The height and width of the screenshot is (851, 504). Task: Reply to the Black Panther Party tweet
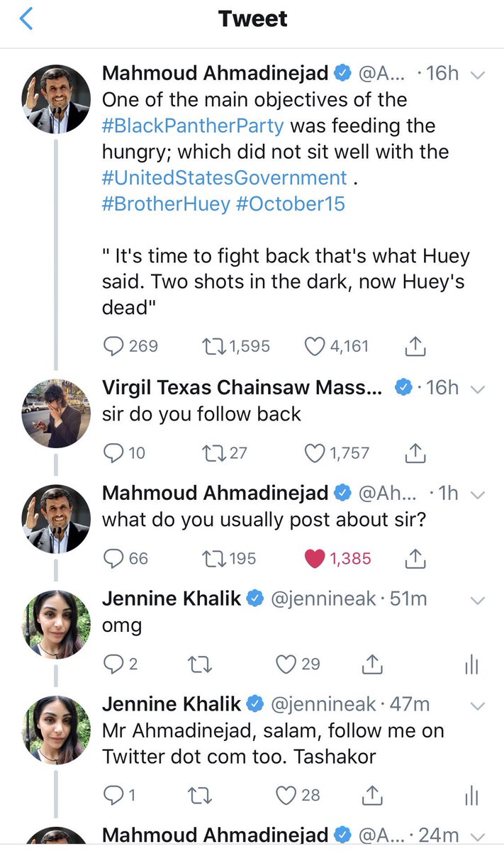coord(114,345)
